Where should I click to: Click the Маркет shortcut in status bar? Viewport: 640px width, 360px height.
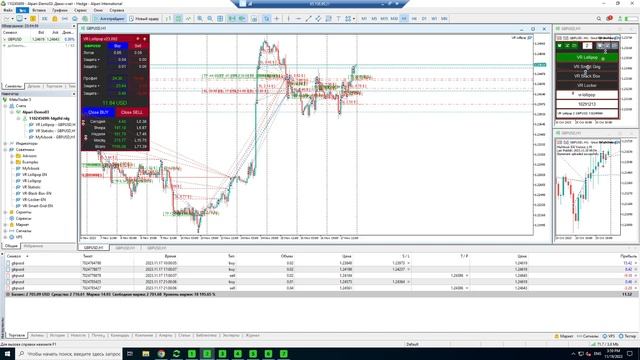[x=564, y=336]
